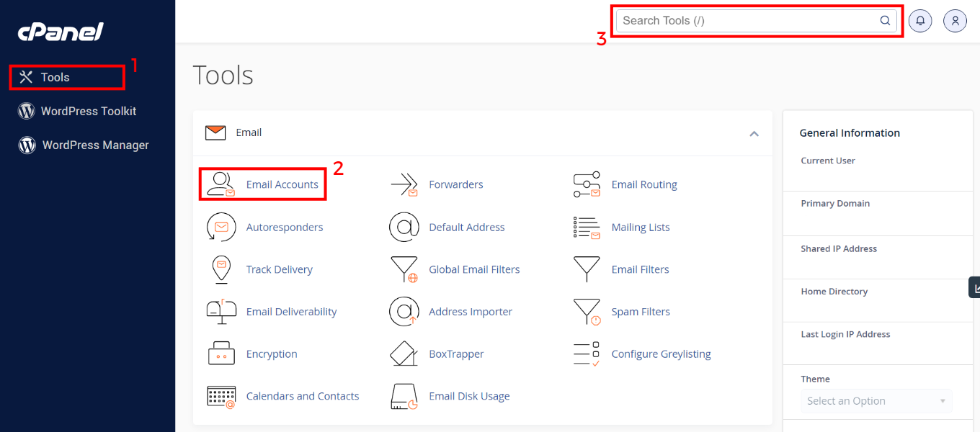
Task: Click the notifications bell icon
Action: (x=920, y=21)
